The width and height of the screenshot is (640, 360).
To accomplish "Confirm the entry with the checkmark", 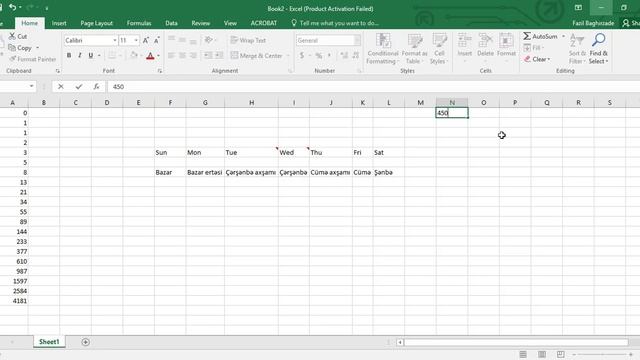I will pos(79,87).
